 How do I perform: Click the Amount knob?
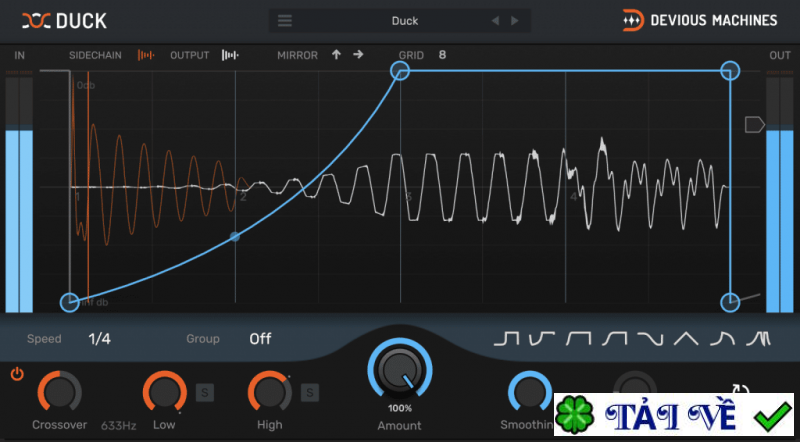point(400,370)
